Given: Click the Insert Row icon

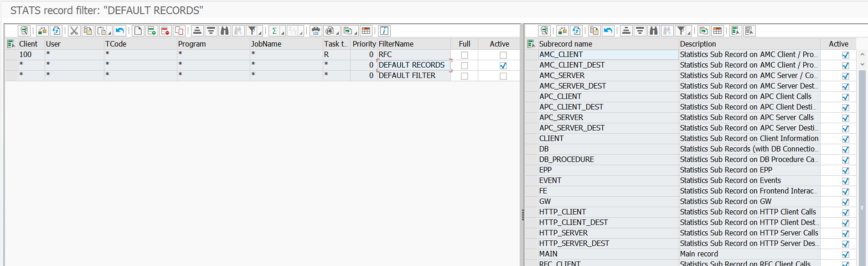Looking at the screenshot, I should [152, 31].
